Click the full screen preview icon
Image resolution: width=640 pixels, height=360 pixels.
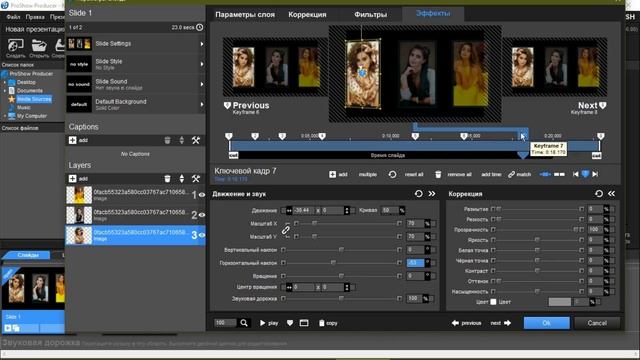click(304, 323)
